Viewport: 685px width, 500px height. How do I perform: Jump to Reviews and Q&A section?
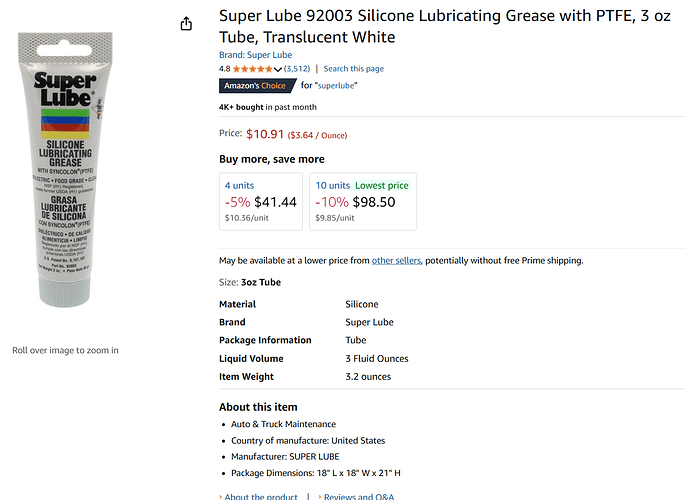[359, 496]
